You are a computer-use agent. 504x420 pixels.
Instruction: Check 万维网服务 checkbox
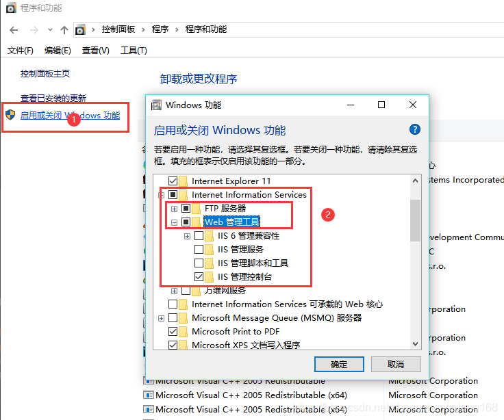pos(186,291)
